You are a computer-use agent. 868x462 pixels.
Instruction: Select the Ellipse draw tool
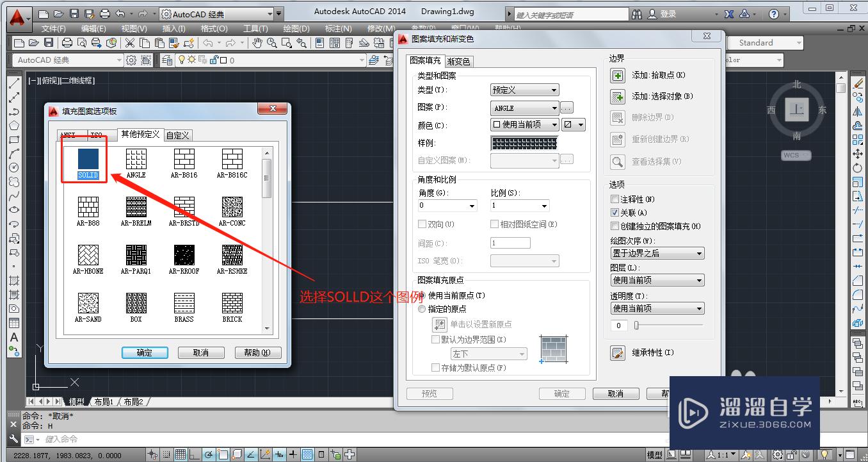(x=13, y=210)
